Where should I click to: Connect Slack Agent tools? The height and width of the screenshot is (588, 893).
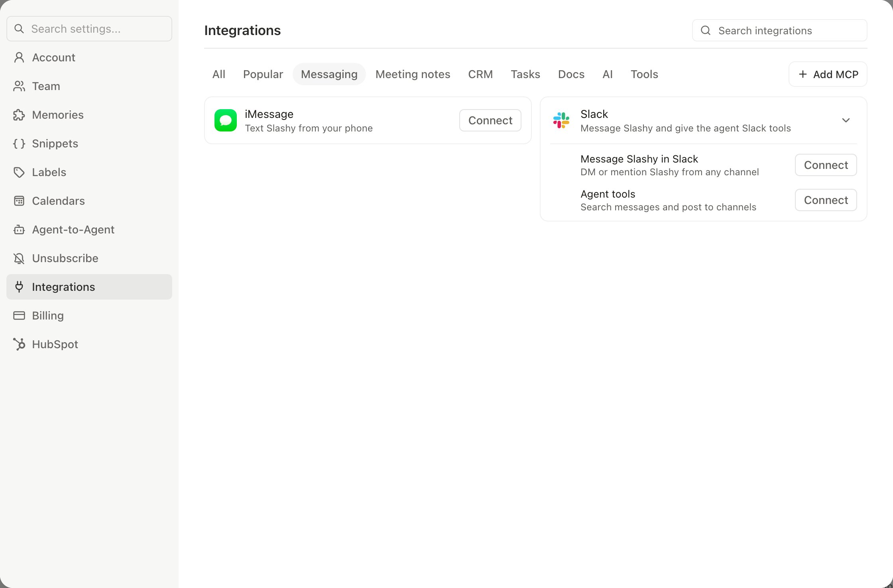826,200
